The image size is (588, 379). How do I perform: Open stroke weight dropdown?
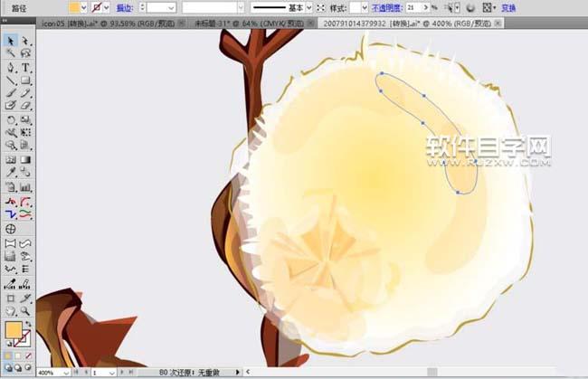pyautogui.click(x=171, y=7)
